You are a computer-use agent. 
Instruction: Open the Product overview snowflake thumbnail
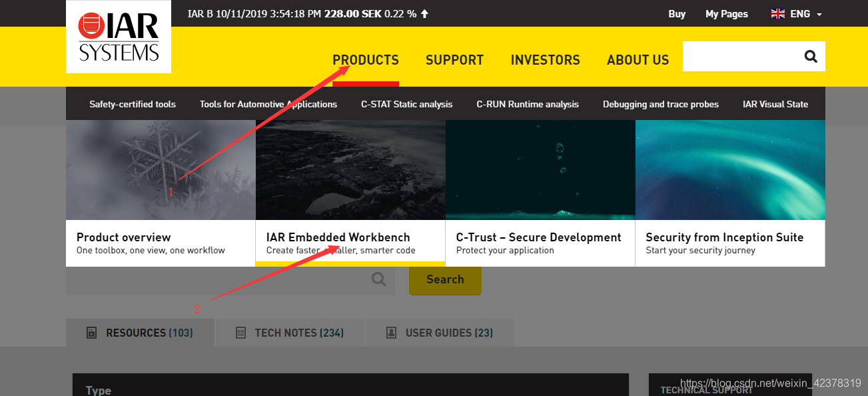(x=161, y=170)
